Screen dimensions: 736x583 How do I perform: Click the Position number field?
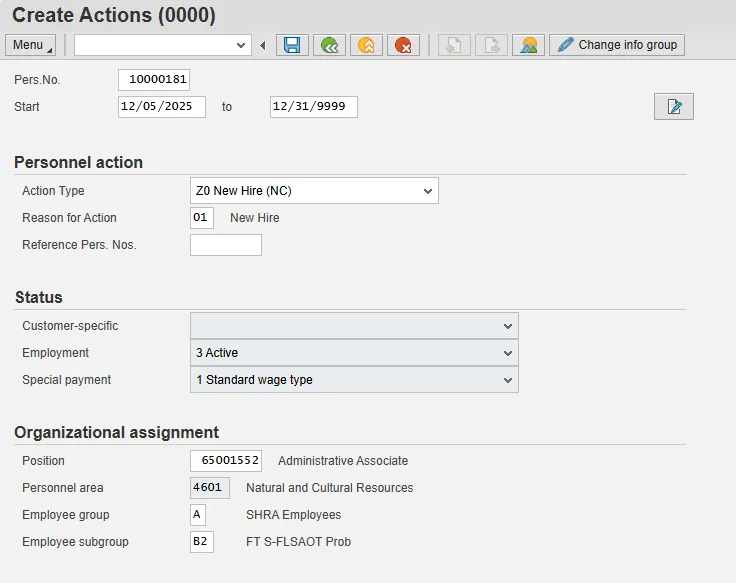coord(225,461)
